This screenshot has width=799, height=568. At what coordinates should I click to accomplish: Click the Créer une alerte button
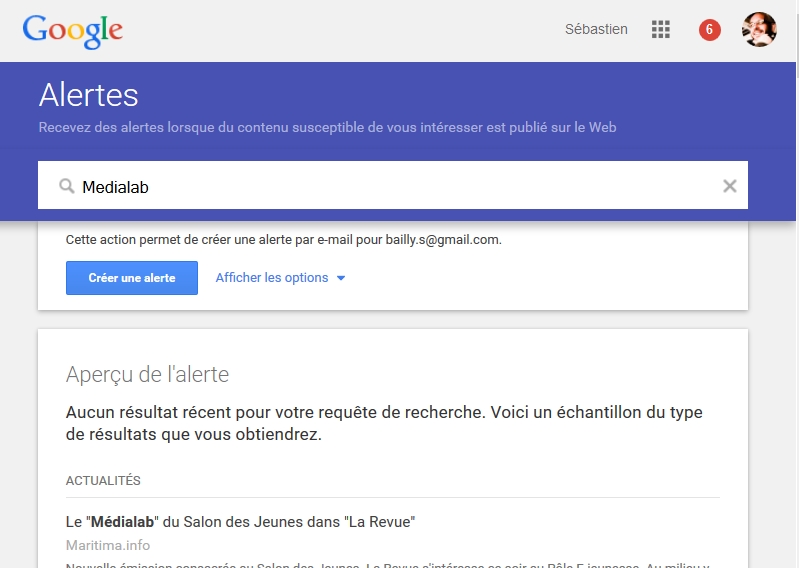click(131, 278)
